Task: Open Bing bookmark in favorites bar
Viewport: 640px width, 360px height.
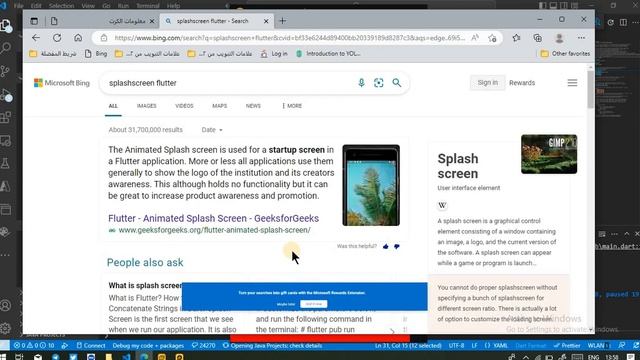Action: [x=96, y=53]
